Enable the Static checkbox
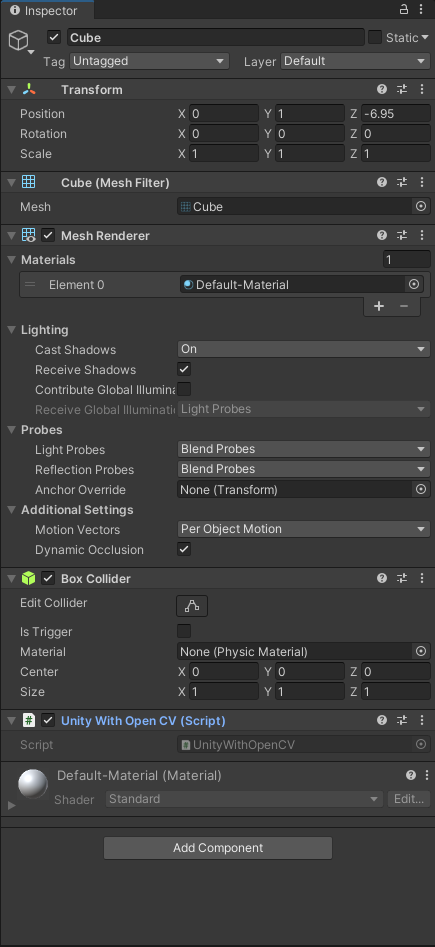The width and height of the screenshot is (435, 947). (375, 37)
